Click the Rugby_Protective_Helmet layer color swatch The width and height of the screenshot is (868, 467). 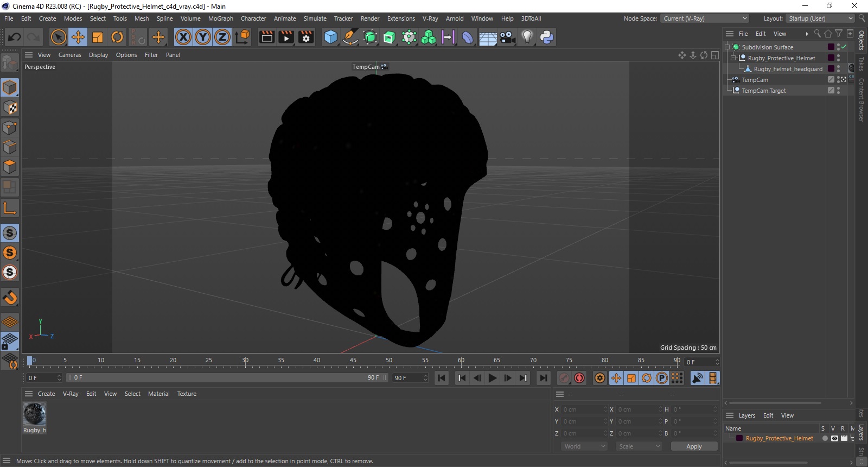(x=739, y=438)
